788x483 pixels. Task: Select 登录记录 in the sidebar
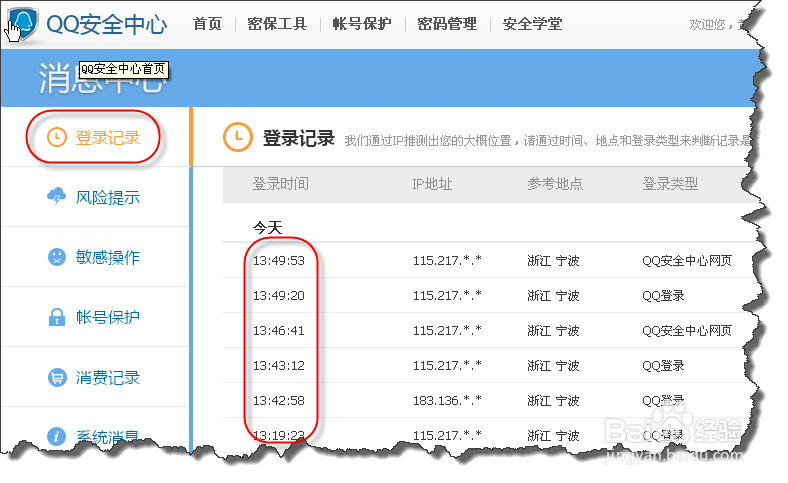pyautogui.click(x=108, y=137)
